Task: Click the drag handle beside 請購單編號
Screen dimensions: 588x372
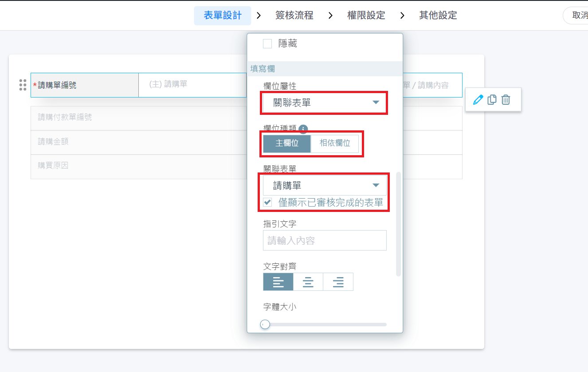Action: 23,85
